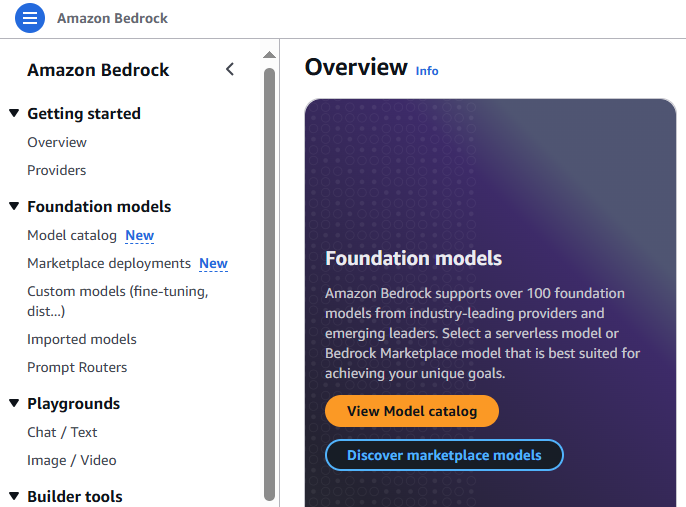
Task: Click the sidebar vertical scrollbar
Action: point(269,280)
